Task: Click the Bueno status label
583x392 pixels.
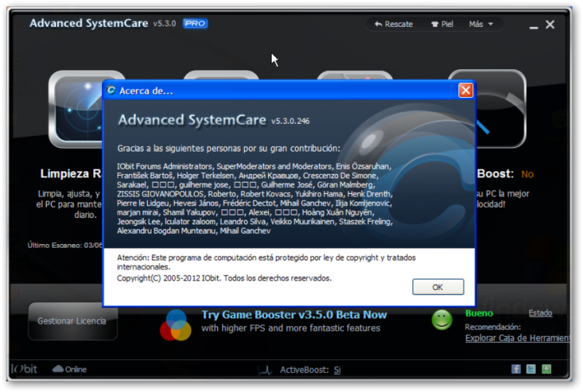Action: (x=479, y=313)
